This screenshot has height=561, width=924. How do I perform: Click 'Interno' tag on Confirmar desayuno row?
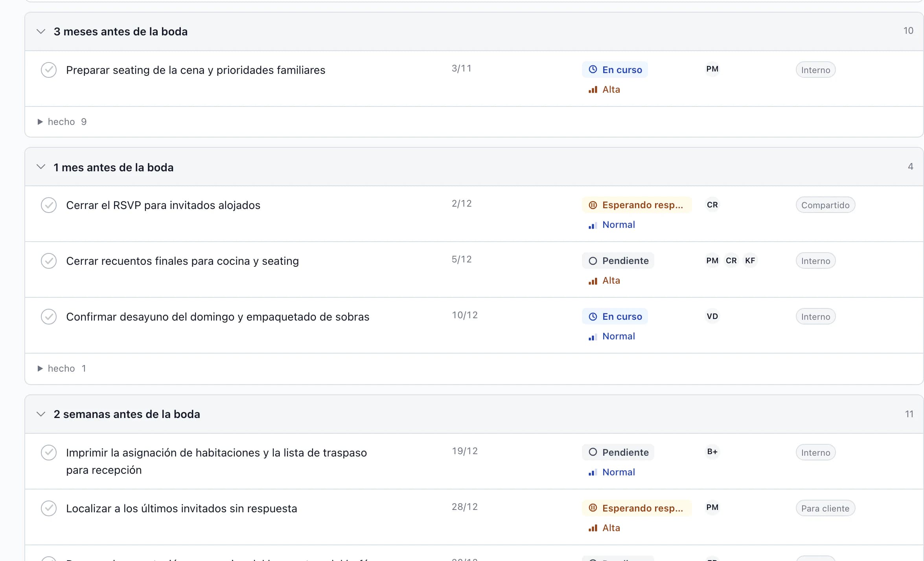click(815, 317)
